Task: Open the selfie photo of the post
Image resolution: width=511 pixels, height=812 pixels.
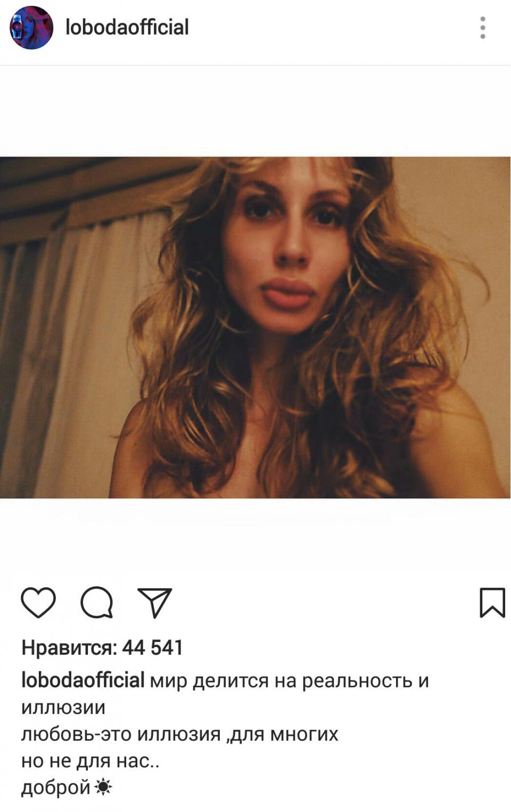Action: 256,327
